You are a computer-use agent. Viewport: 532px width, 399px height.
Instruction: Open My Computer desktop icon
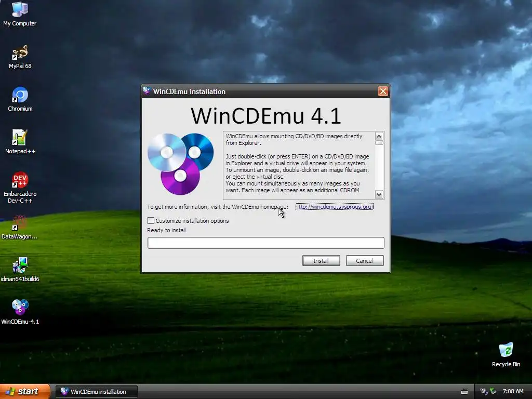[x=20, y=14]
